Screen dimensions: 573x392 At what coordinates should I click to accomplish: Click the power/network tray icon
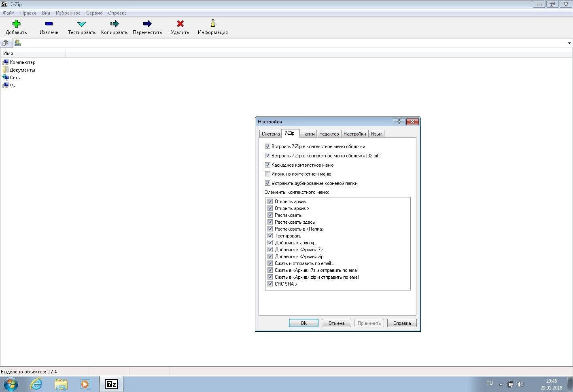coord(510,384)
